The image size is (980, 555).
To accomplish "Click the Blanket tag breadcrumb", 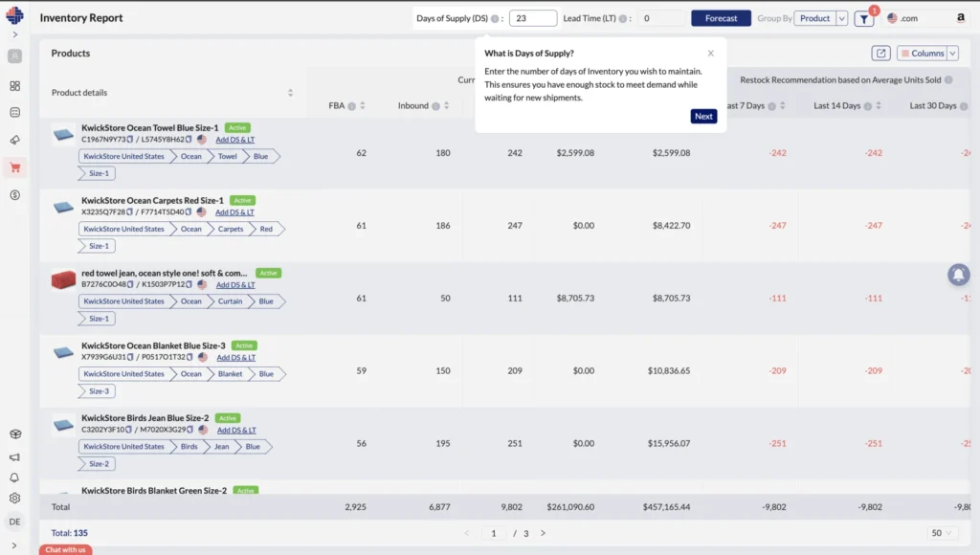I will (230, 374).
